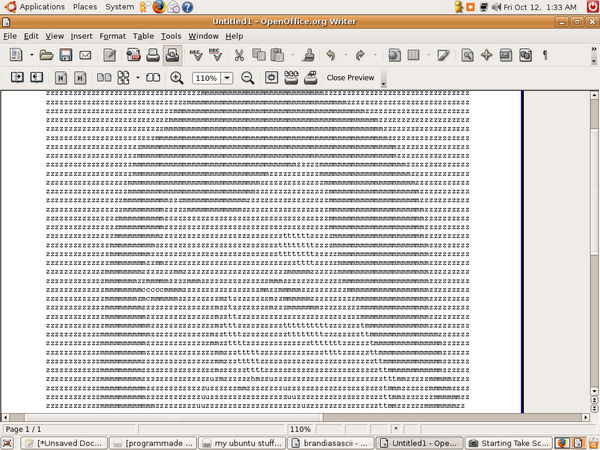The height and width of the screenshot is (450, 600).
Task: Open the View menu
Action: point(55,36)
